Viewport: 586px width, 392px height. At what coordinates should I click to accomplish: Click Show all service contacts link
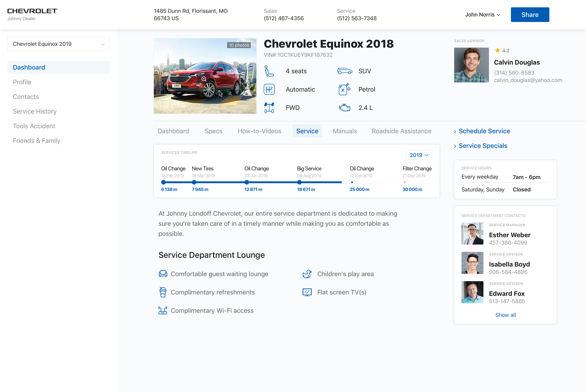[505, 315]
